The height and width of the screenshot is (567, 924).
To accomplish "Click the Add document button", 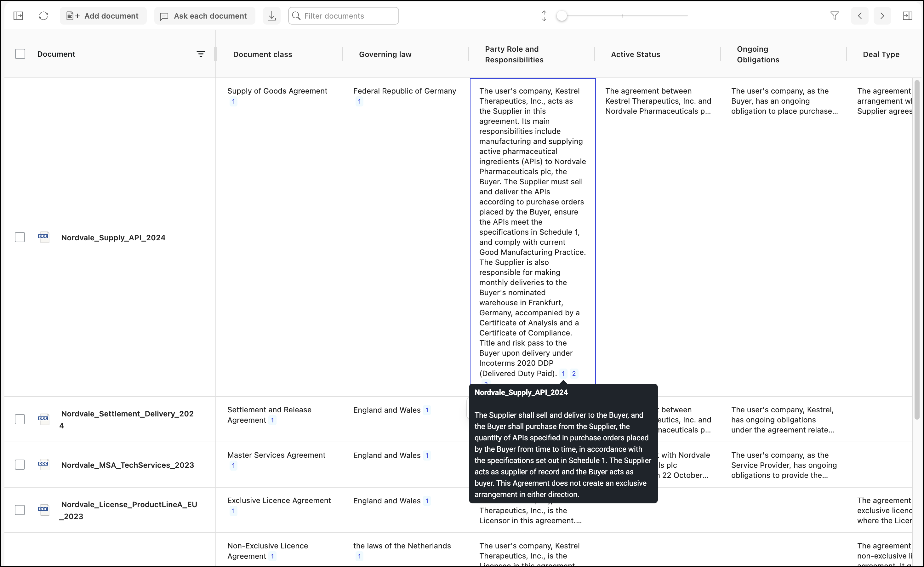I will click(x=103, y=16).
